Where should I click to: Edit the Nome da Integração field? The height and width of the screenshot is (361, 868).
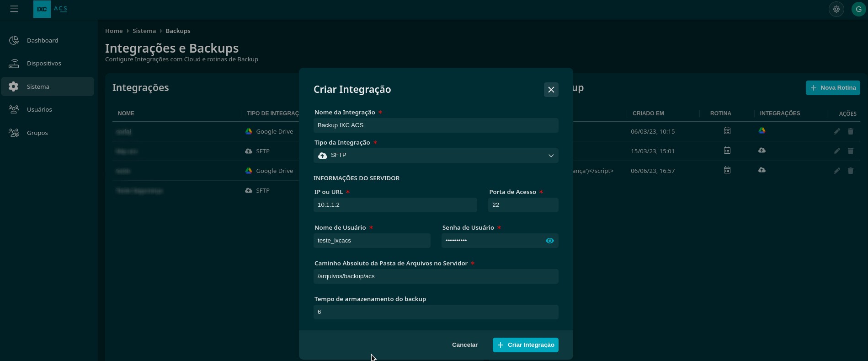(436, 125)
